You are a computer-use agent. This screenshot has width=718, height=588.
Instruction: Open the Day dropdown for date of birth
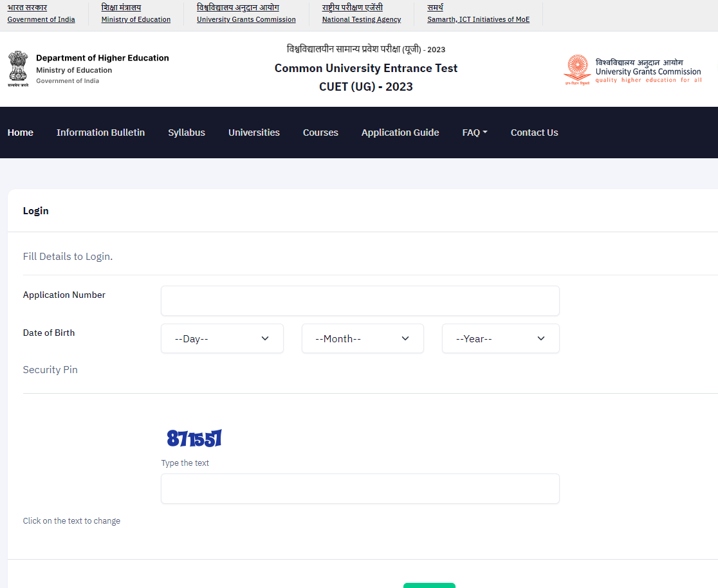[x=222, y=338]
